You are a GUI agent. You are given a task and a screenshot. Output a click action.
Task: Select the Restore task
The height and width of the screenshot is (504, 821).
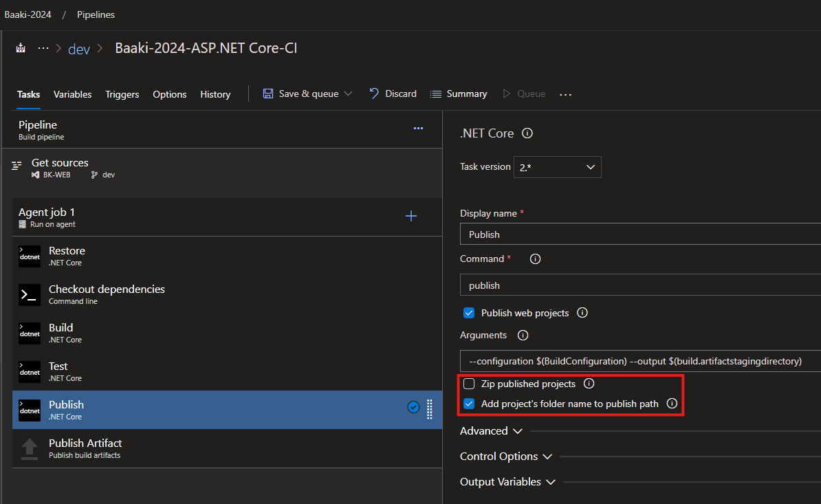point(227,256)
